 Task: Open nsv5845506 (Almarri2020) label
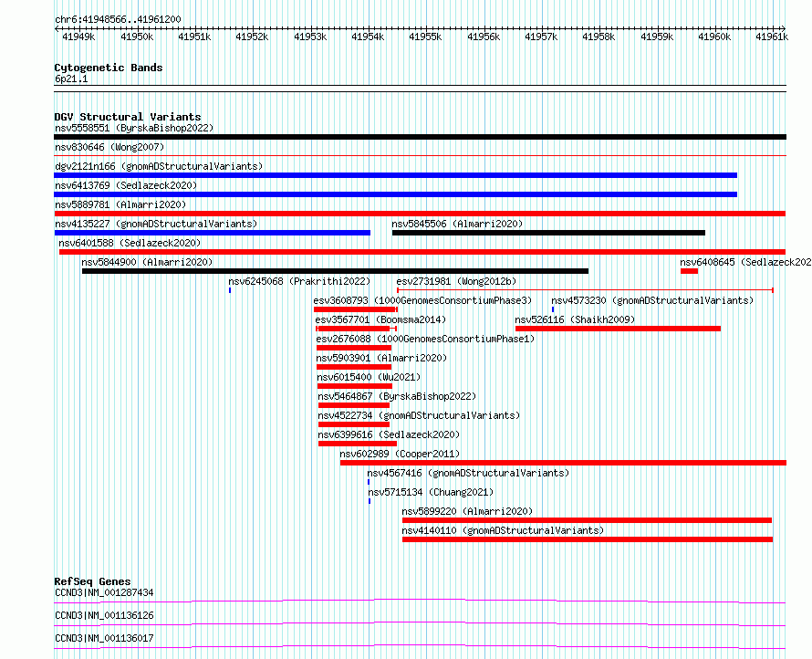pyautogui.click(x=457, y=224)
